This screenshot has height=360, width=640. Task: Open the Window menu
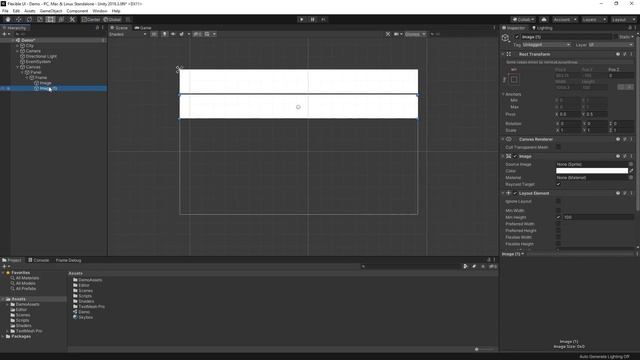(x=100, y=11)
